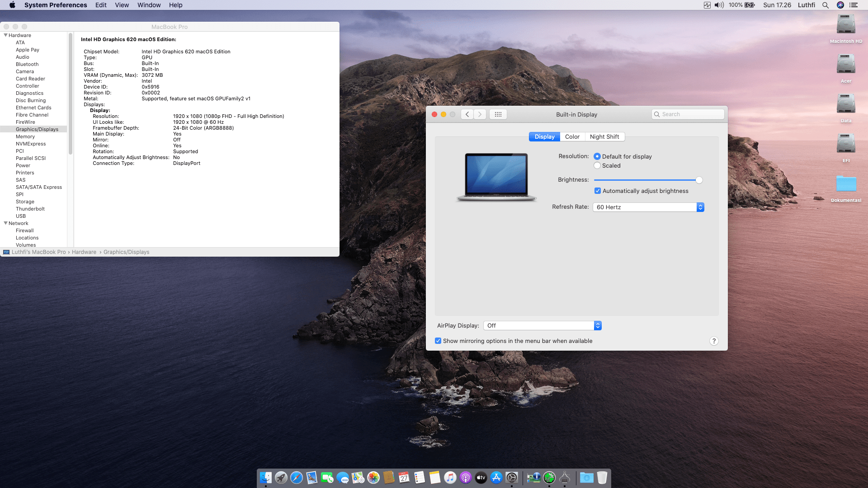
Task: Uncheck Automatically adjust brightness
Action: 597,191
